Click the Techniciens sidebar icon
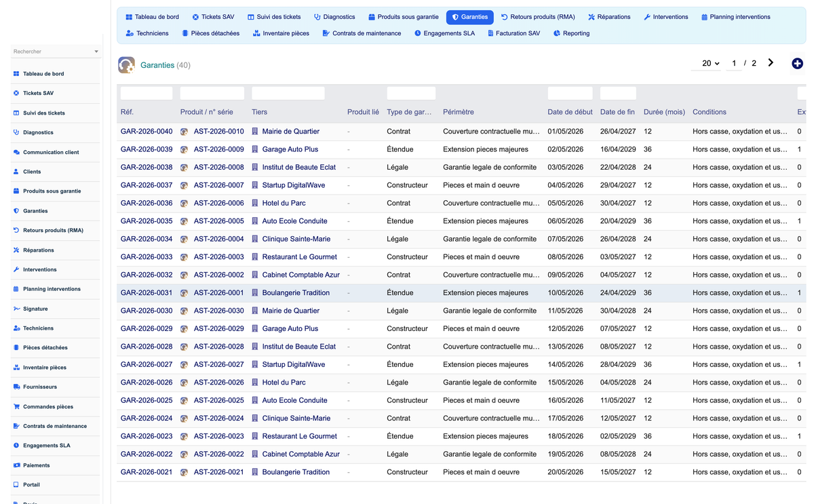Image resolution: width=814 pixels, height=504 pixels. (16, 328)
